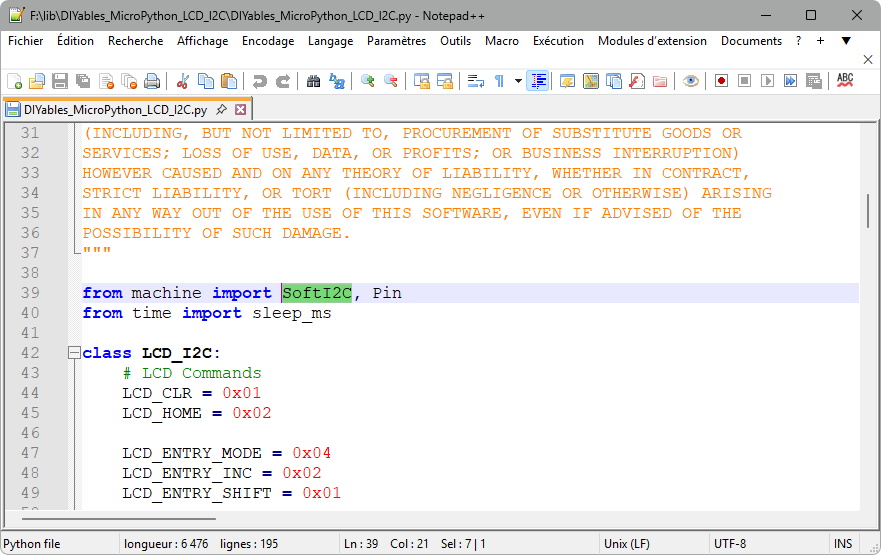
Task: Open the Fichier menu
Action: pyautogui.click(x=25, y=41)
